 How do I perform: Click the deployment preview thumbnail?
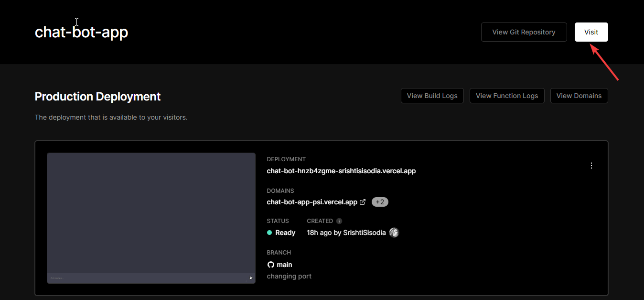click(x=151, y=218)
